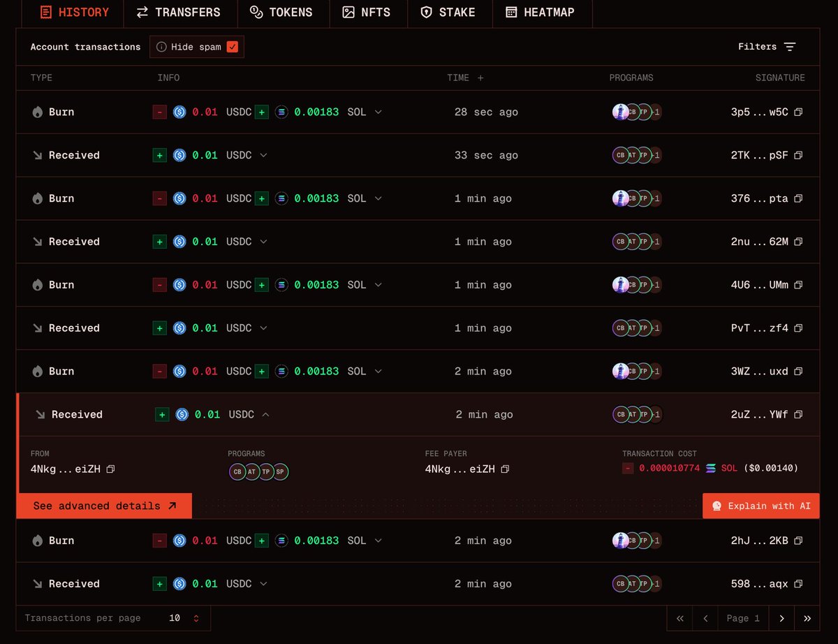Screen dimensions: 838x644
Task: Go to the NFTs tab
Action: pos(368,13)
